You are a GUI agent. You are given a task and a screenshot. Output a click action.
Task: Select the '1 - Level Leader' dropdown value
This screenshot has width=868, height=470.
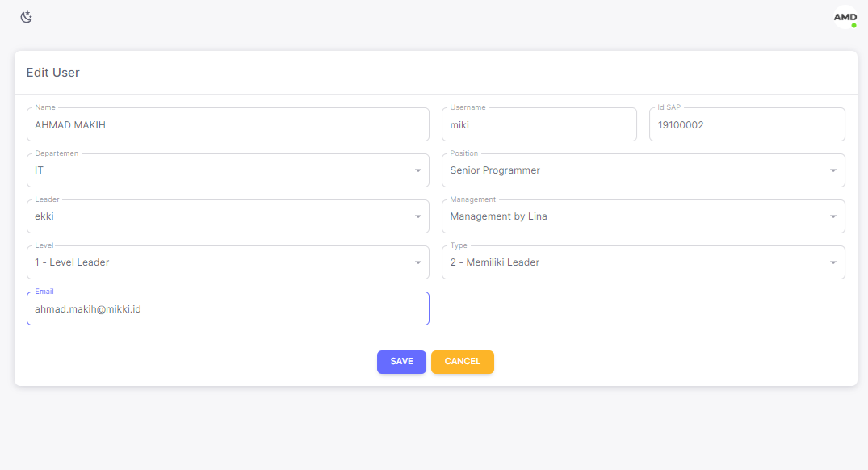coord(218,262)
